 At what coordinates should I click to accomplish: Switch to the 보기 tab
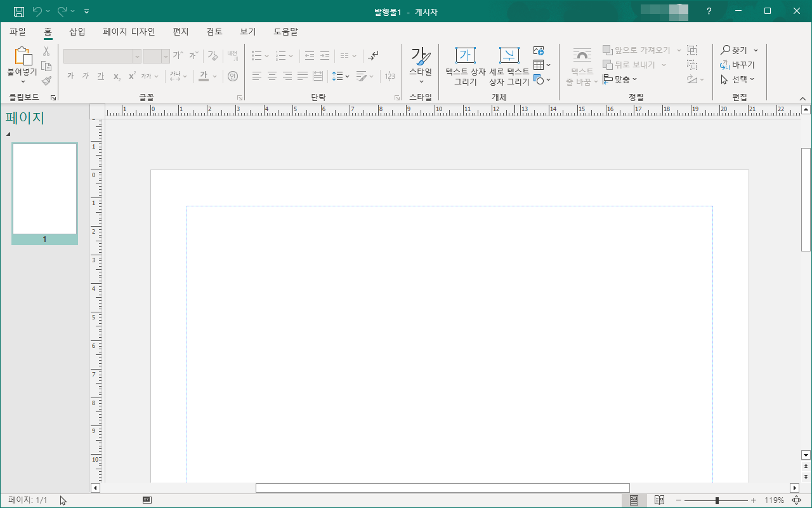pos(248,31)
